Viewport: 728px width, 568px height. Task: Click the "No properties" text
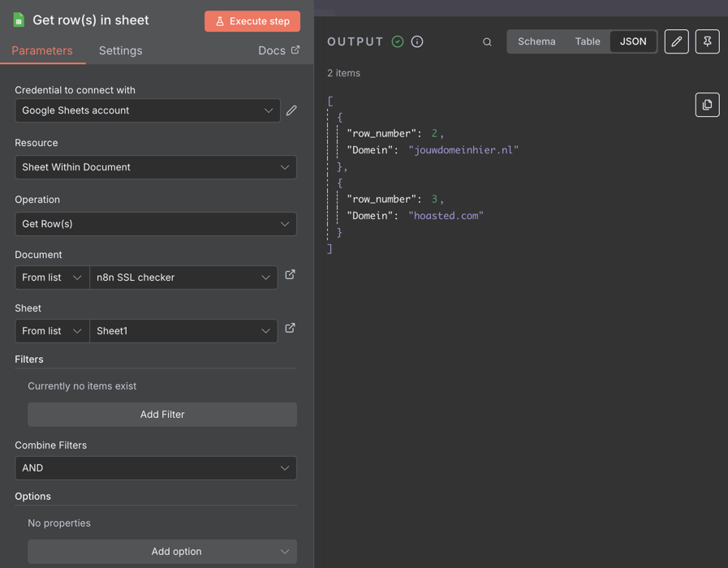59,523
